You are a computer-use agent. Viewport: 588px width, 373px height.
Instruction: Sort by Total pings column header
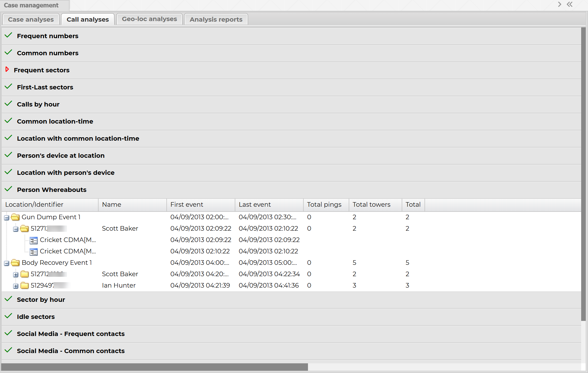[x=324, y=204]
